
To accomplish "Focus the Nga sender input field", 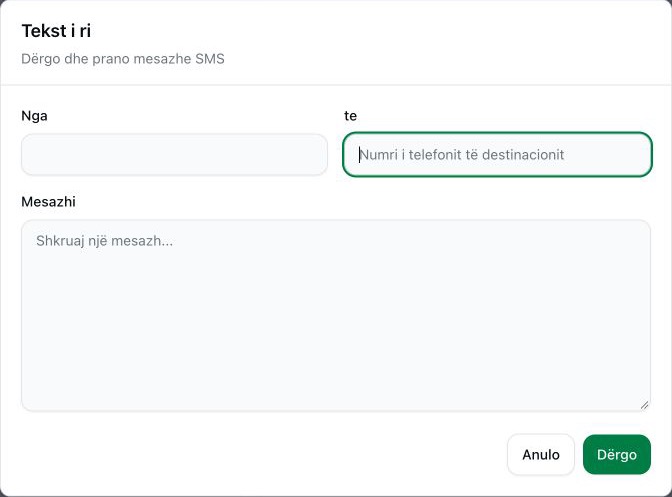I will [174, 155].
